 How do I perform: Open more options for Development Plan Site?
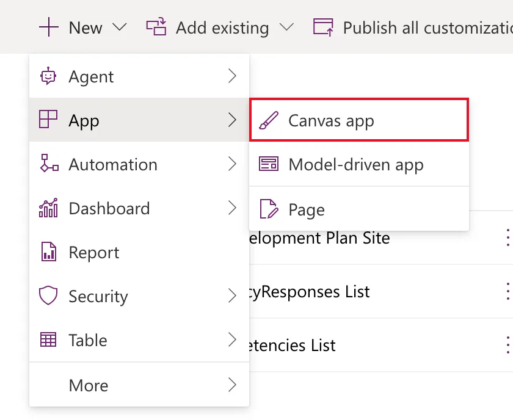pyautogui.click(x=508, y=237)
